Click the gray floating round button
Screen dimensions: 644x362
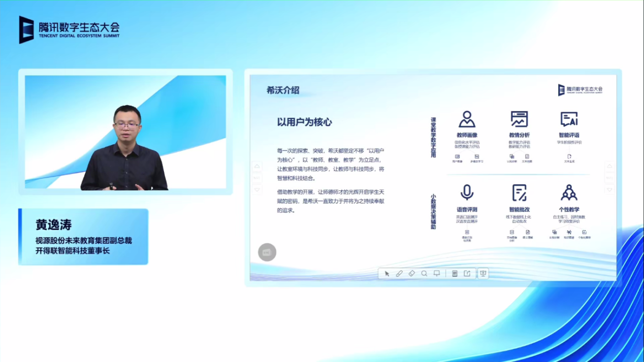tap(267, 252)
